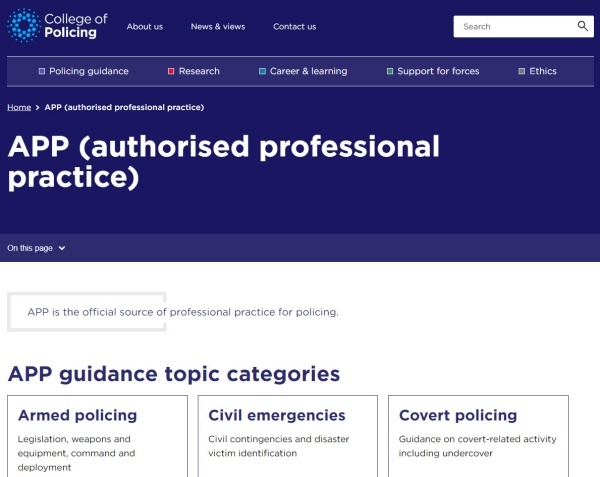
Task: Open the Research menu item
Action: click(x=194, y=71)
